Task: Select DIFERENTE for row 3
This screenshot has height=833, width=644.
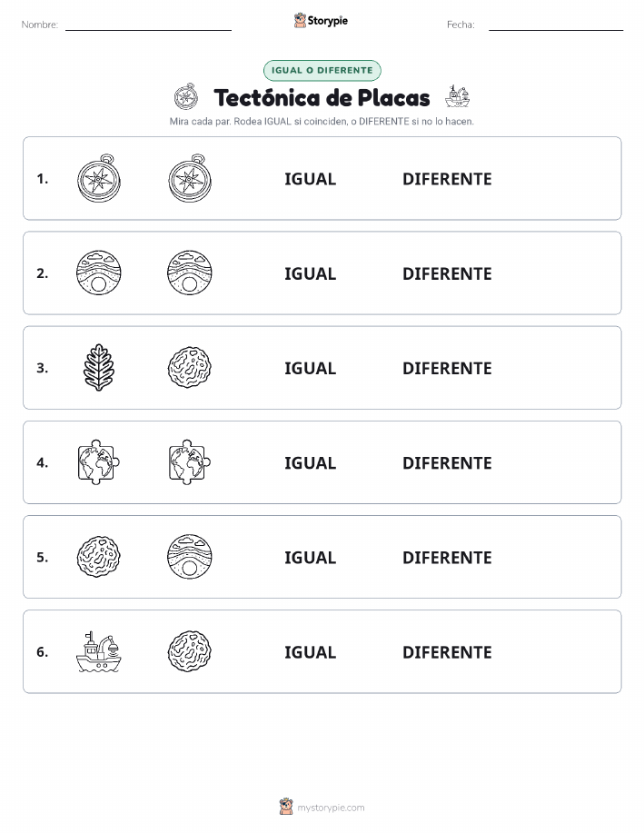Action: (447, 368)
